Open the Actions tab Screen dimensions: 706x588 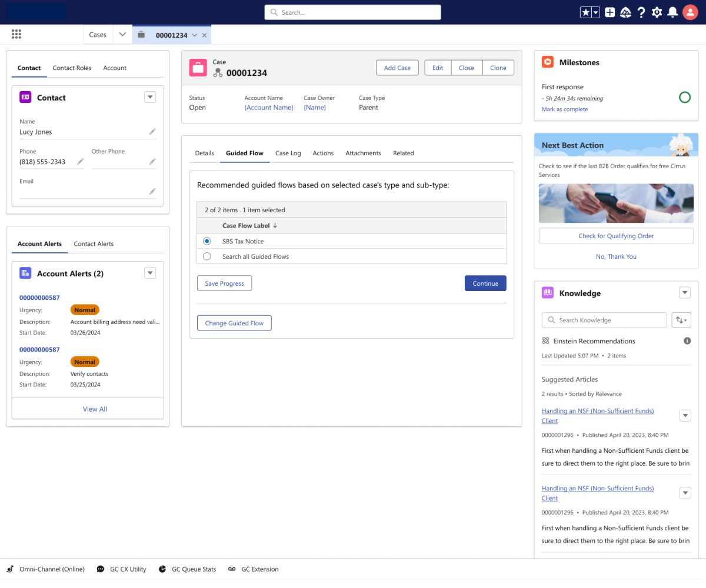[x=323, y=153]
